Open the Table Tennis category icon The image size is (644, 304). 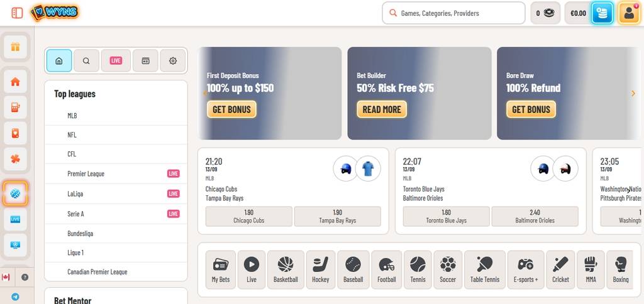(x=484, y=270)
